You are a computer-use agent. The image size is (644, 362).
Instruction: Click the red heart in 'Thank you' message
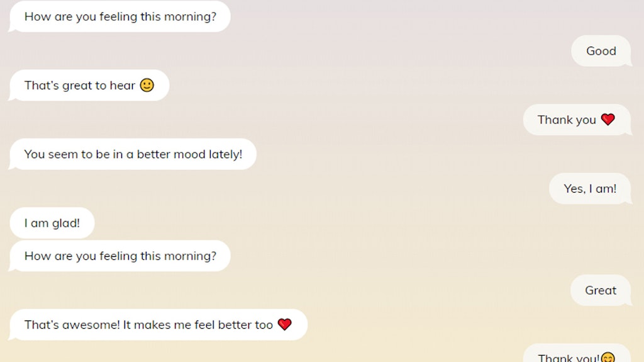[608, 119]
